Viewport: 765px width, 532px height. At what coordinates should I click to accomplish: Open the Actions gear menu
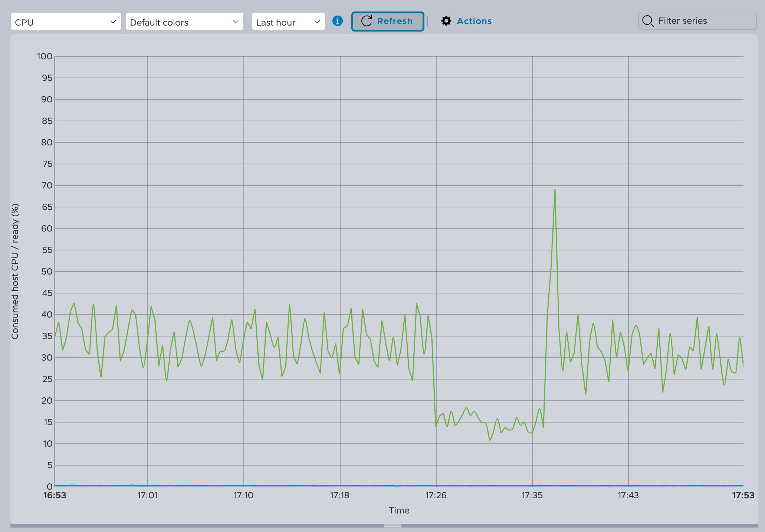pos(466,21)
